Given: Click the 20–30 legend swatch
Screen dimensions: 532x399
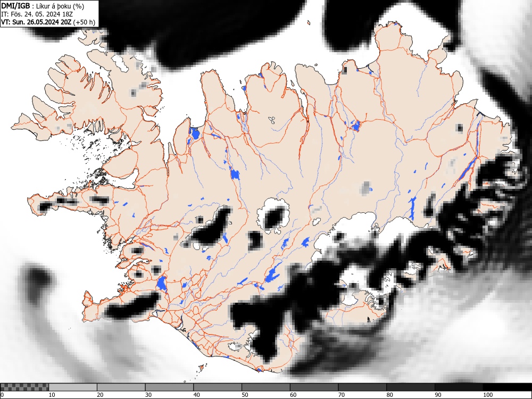Looking at the screenshot, I should point(121,387).
